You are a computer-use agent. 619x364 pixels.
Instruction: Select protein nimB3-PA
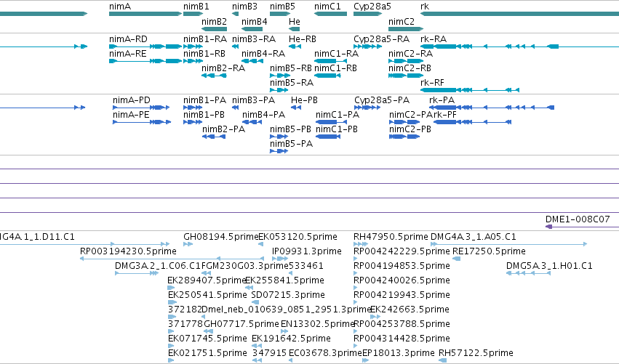tap(235, 108)
